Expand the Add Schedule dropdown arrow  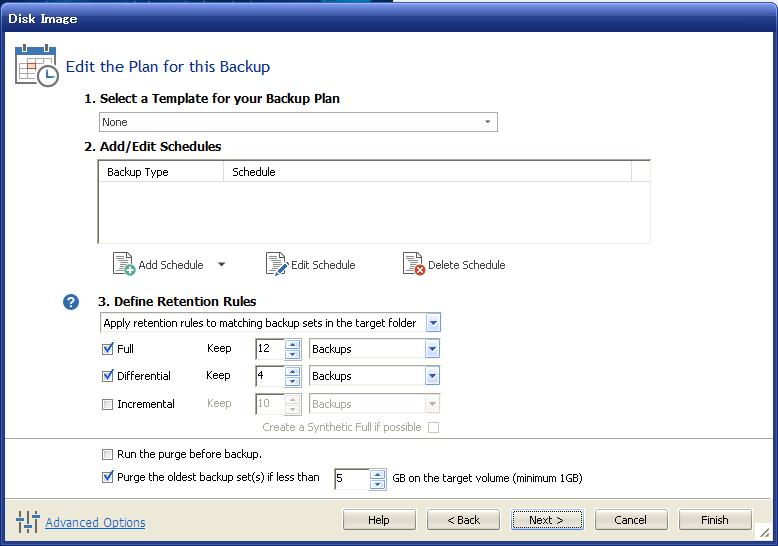click(x=222, y=265)
